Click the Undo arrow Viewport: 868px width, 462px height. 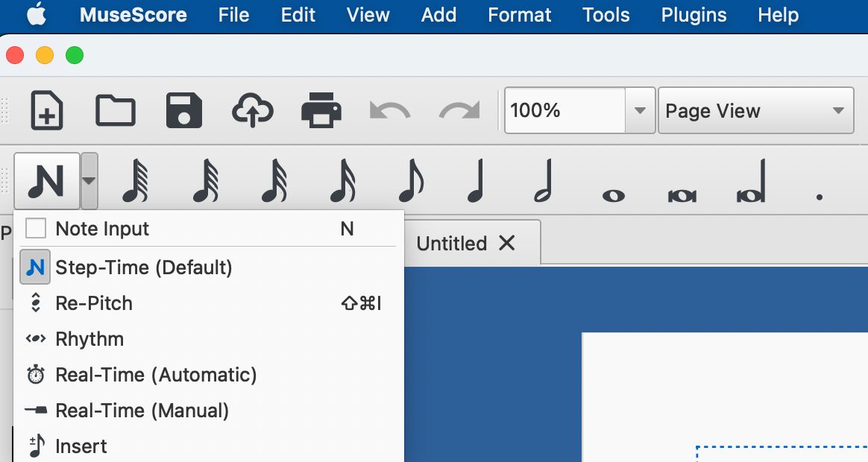click(x=390, y=110)
